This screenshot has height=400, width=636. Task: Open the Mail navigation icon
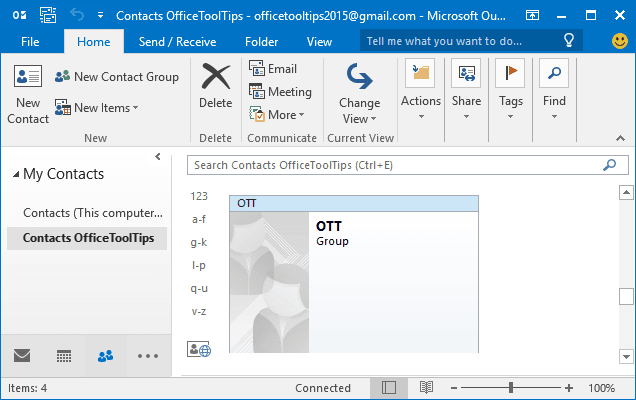pos(22,356)
